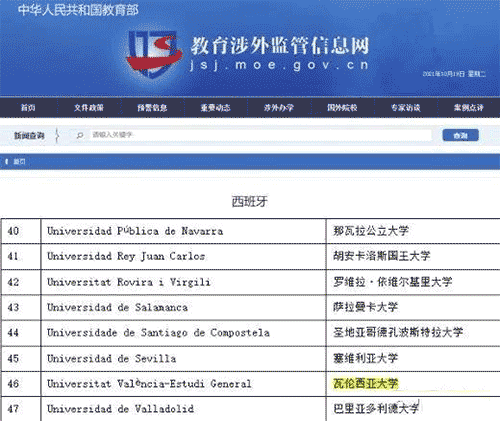This screenshot has width=500, height=421.
Task: Select Universitat València-Estudi General cell
Action: coord(183,384)
